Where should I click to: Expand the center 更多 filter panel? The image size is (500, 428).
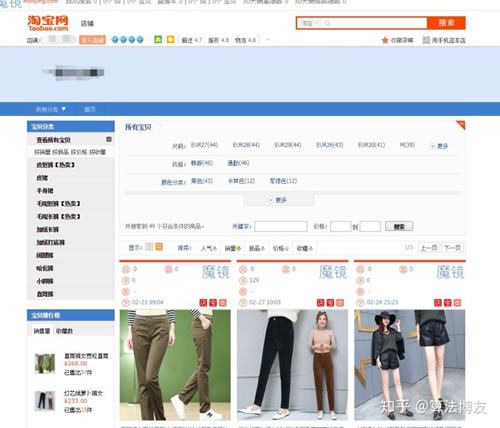(x=278, y=200)
